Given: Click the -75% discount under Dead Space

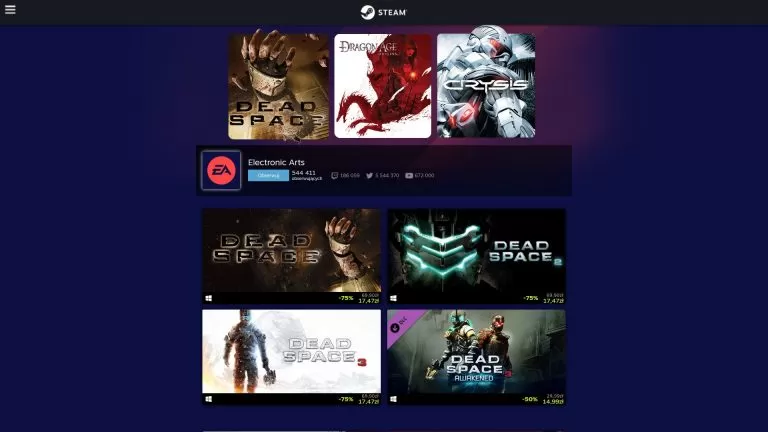Looking at the screenshot, I should tap(346, 298).
